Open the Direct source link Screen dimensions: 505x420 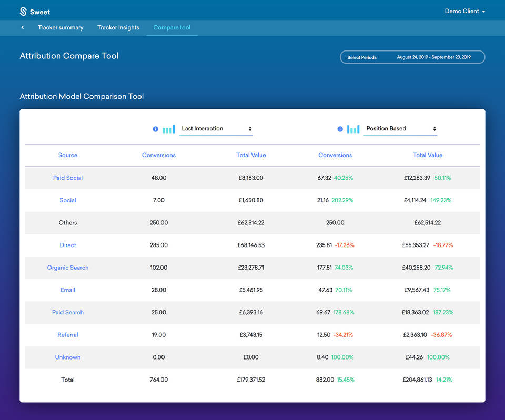(68, 245)
